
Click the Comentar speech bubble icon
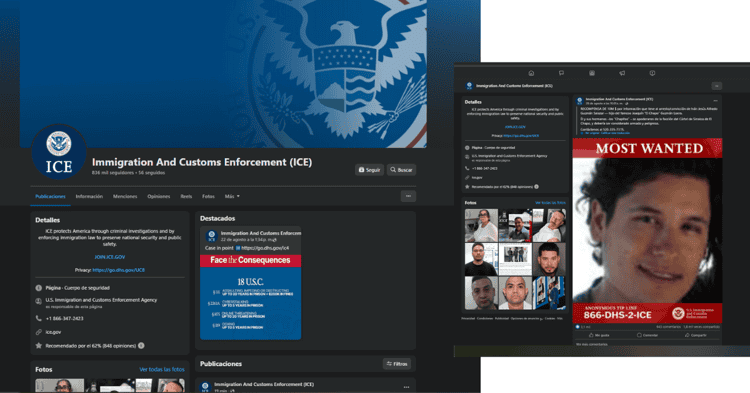(x=639, y=335)
